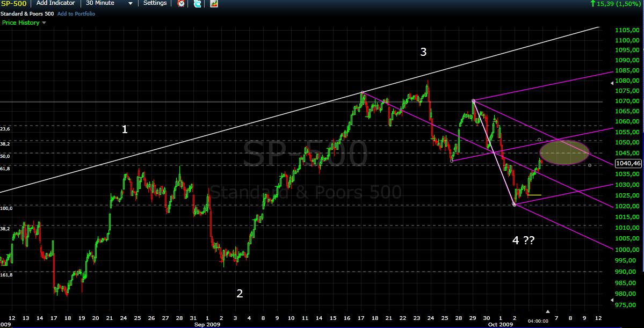
Task: Click the 100,0 Fibonacci level label
Action: point(6,208)
